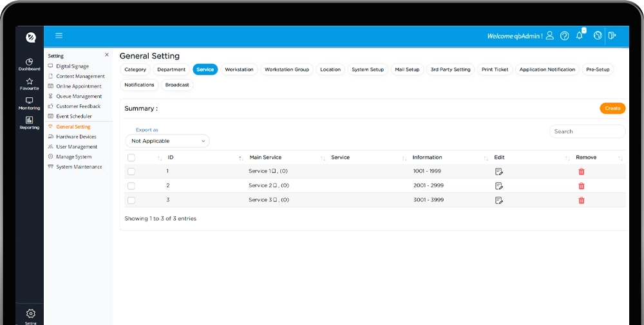Screen dimensions: 644x325
Task: Click the Search input field
Action: (x=587, y=131)
